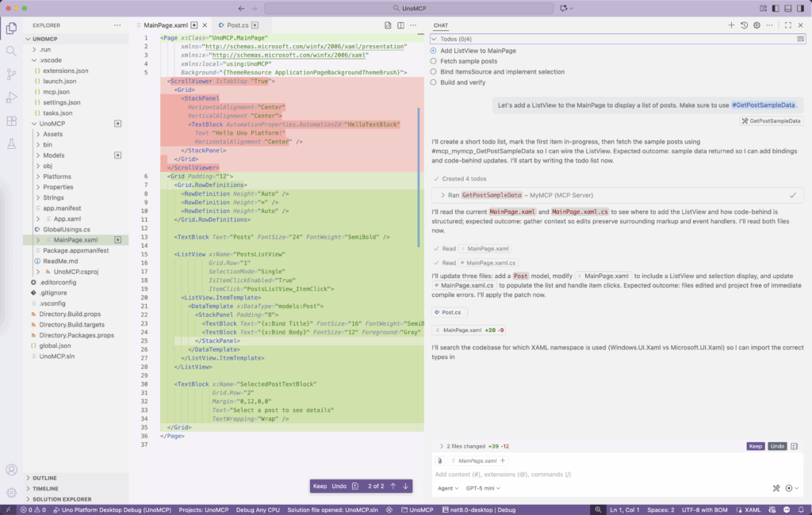Image resolution: width=812 pixels, height=515 pixels.
Task: Go to next change arrow in editor toolbar
Action: coord(405,486)
